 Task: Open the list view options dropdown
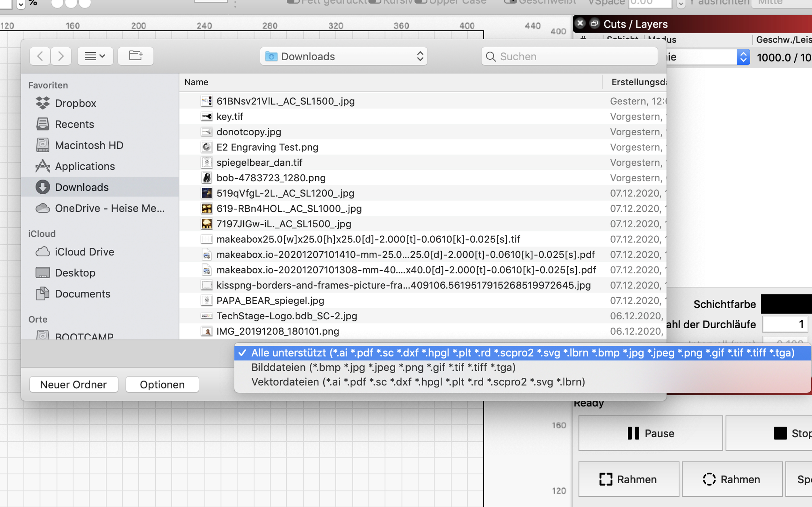coord(95,56)
